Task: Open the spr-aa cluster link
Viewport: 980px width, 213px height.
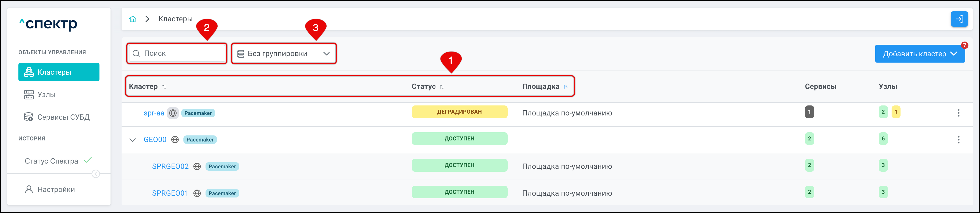Action: (x=154, y=113)
